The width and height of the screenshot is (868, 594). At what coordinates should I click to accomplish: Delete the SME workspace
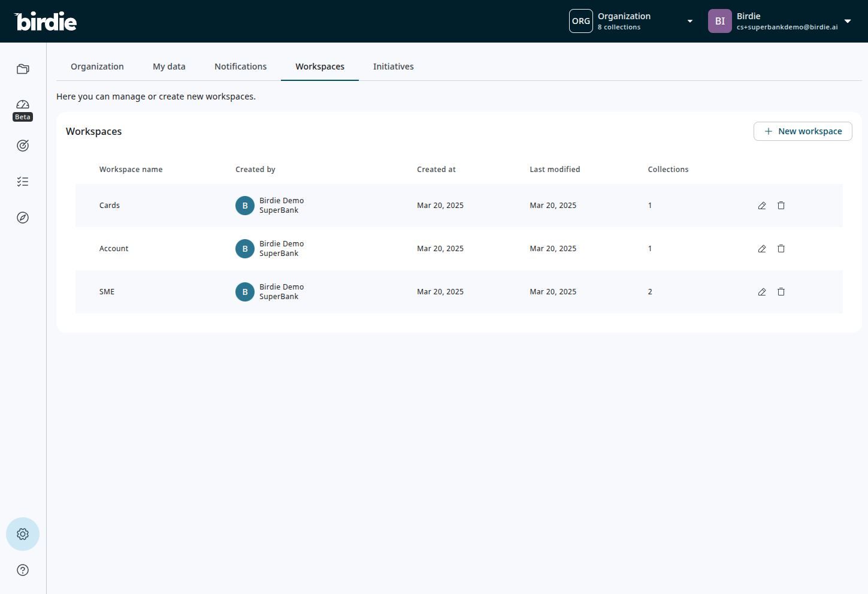pos(781,292)
